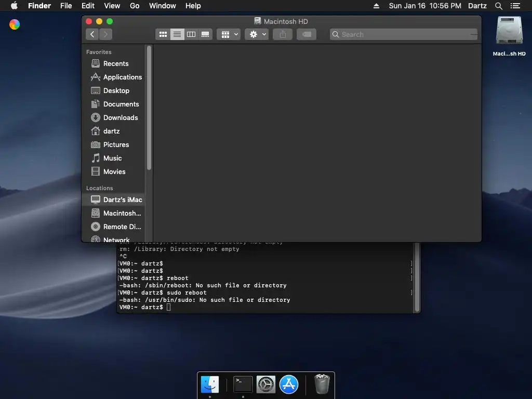Open Terminal from the Dock

(243, 384)
